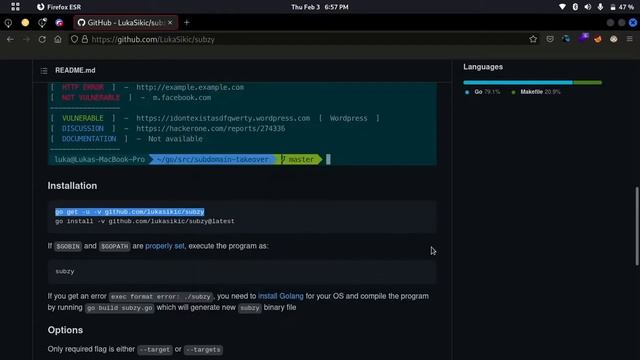This screenshot has width=640, height=360.
Task: Click the blue extension icon in the toolbar
Action: click(566, 39)
